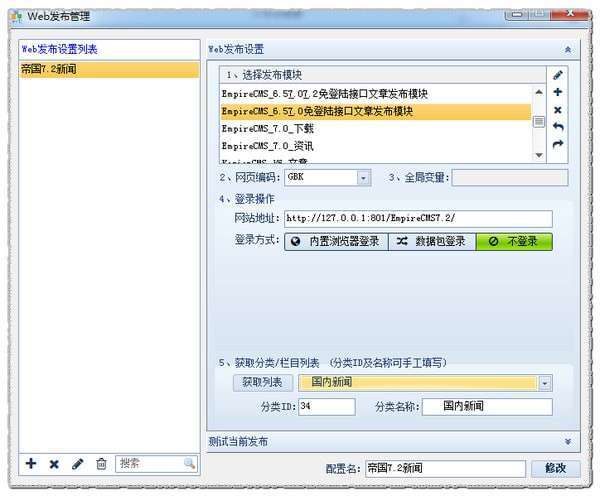Click the trash bin icon below settings list
The image size is (600, 496).
pyautogui.click(x=101, y=464)
